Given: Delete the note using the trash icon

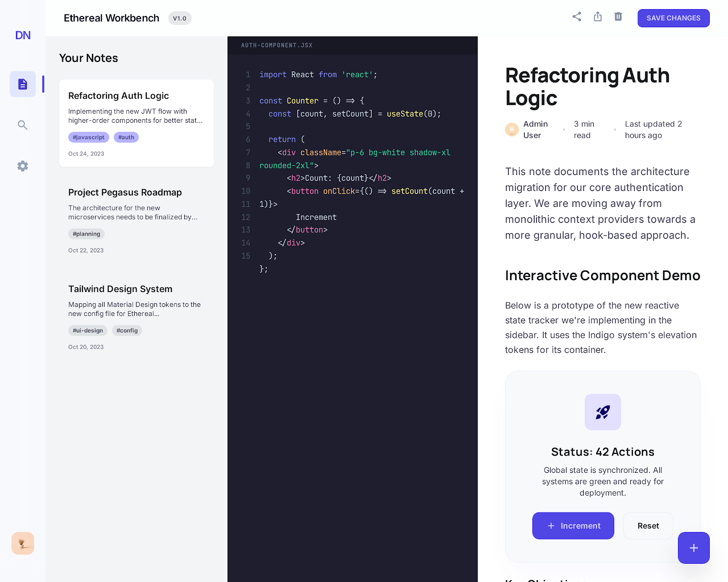Looking at the screenshot, I should (618, 16).
